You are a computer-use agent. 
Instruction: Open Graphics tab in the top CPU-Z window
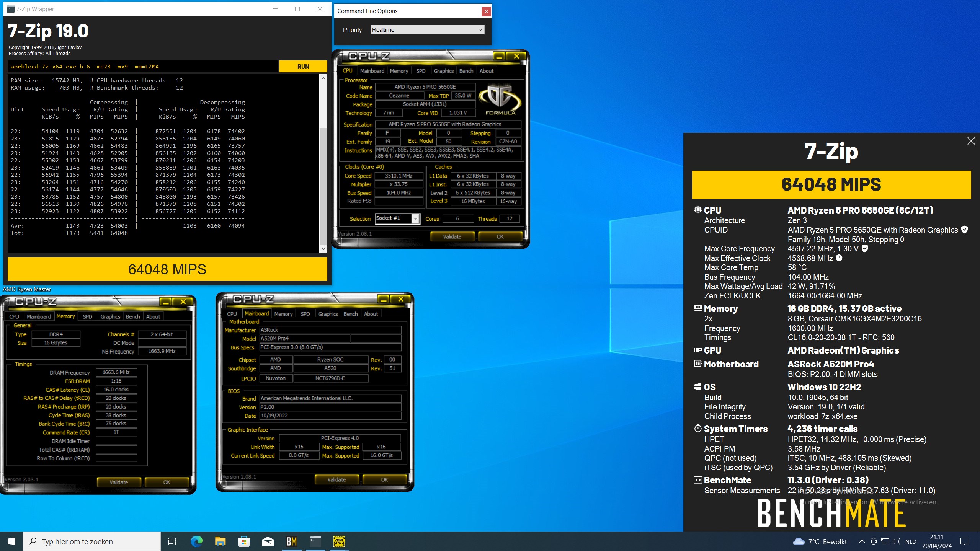444,71
